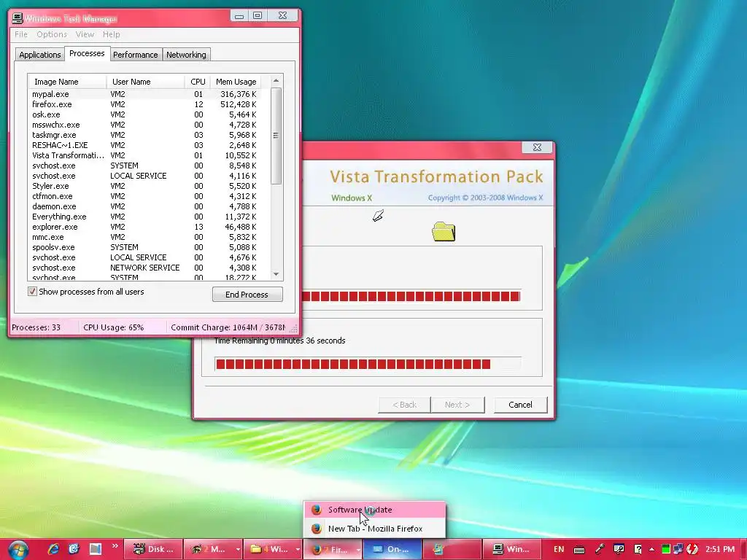The image size is (747, 560).
Task: Click the unlabeled installer taskbar button
Action: pyautogui.click(x=452, y=549)
